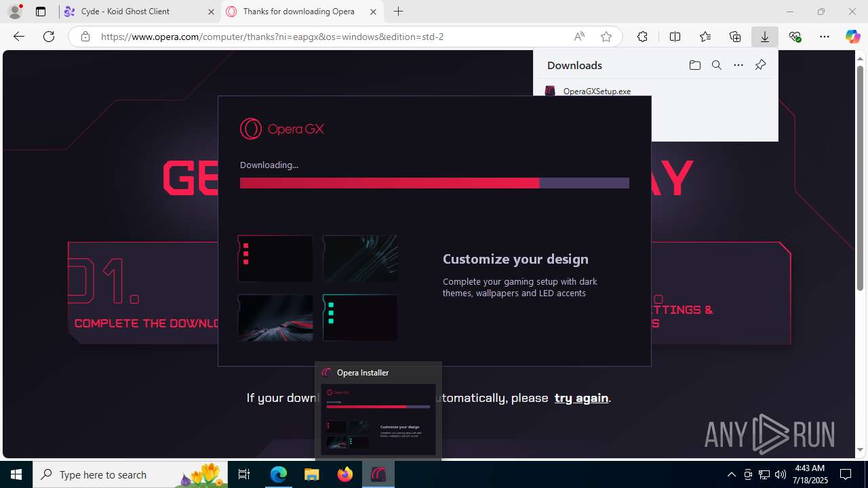Select the red streak wallpaper thumbnail
This screenshot has height=488, width=868.
point(275,317)
